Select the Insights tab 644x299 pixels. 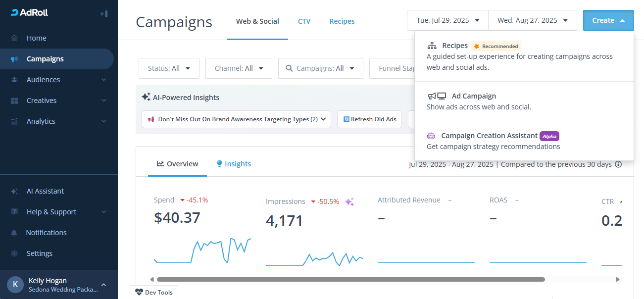(234, 164)
